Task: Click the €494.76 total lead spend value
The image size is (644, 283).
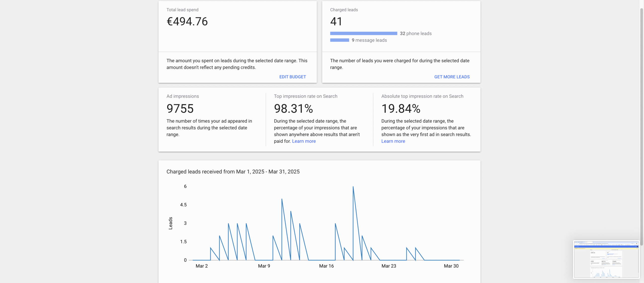Action: 187,21
